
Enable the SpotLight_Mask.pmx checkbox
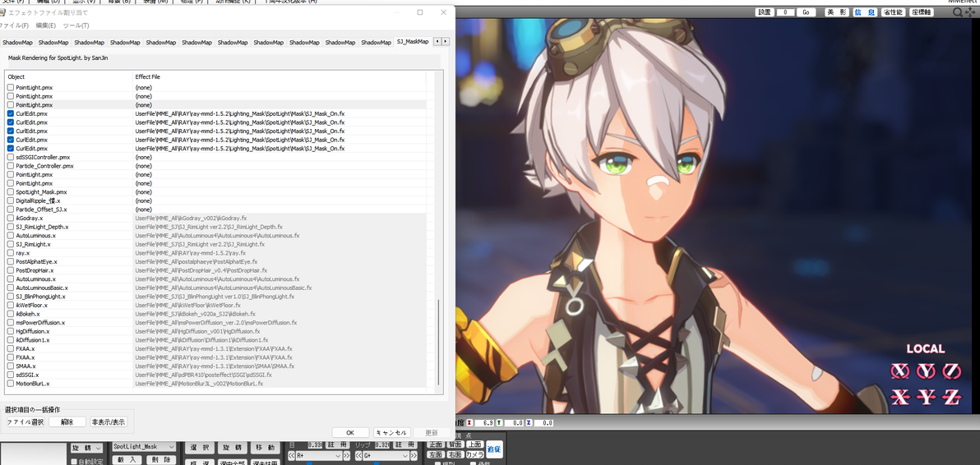pos(11,192)
